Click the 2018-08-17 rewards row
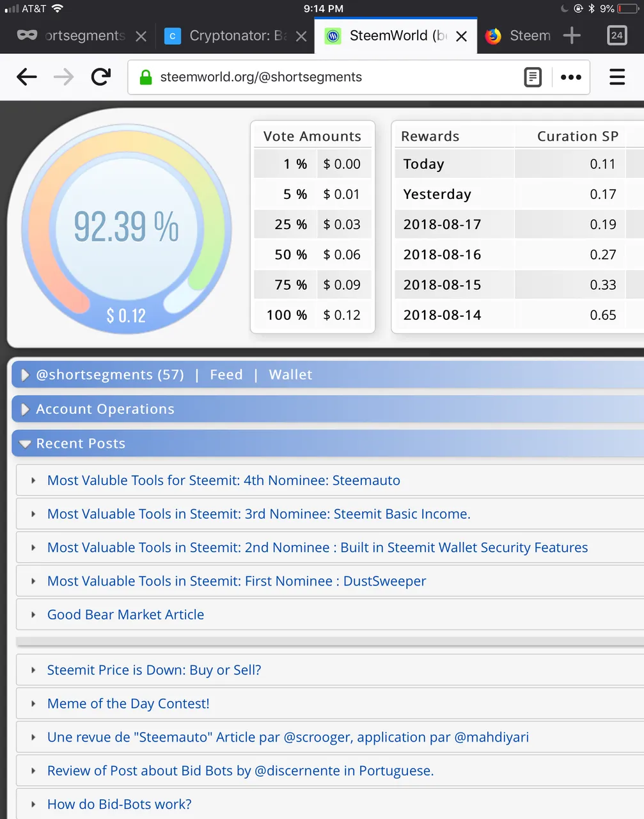644x819 pixels. [519, 225]
